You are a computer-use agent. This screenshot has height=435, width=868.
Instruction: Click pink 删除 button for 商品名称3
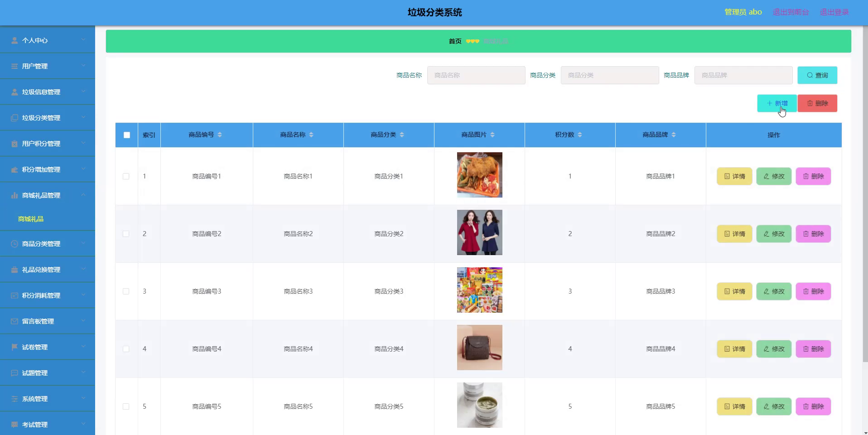813,291
